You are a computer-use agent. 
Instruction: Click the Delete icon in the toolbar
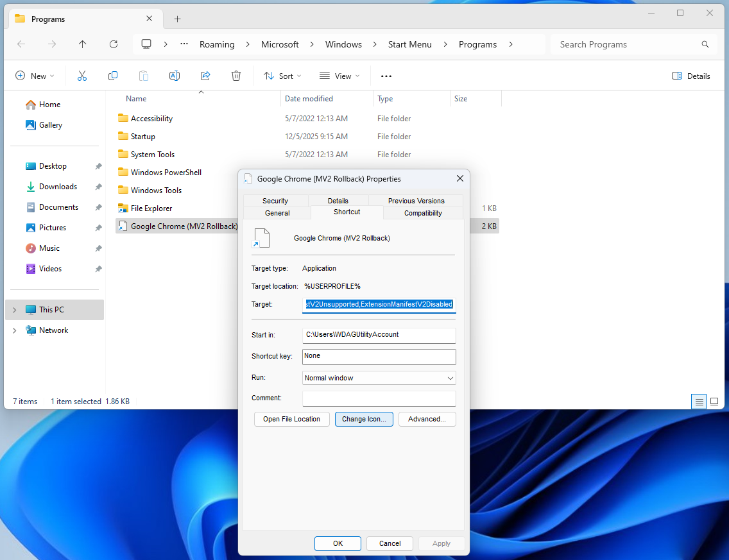pos(236,76)
